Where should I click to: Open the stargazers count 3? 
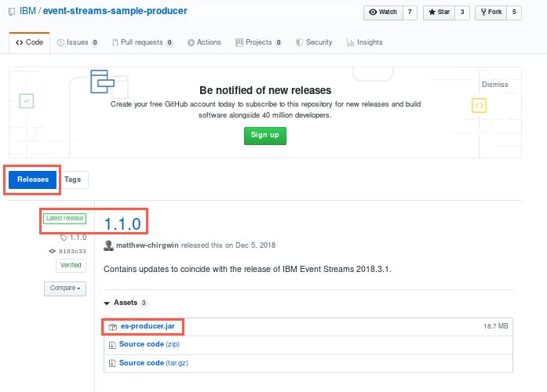click(462, 13)
